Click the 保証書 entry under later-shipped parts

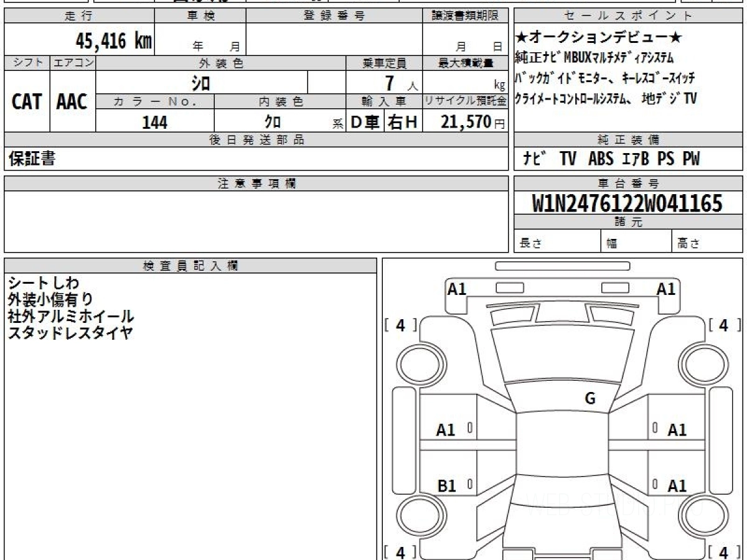(32, 159)
